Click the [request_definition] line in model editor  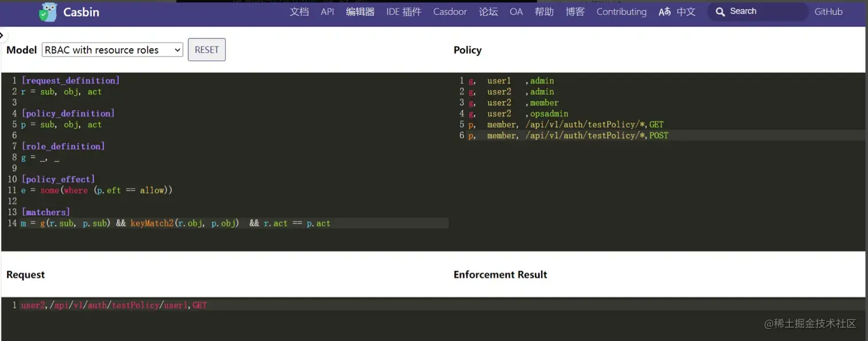71,80
